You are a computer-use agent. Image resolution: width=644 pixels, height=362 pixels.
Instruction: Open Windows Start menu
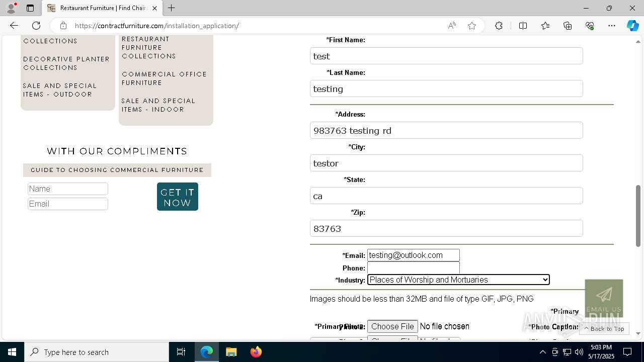tap(12, 352)
